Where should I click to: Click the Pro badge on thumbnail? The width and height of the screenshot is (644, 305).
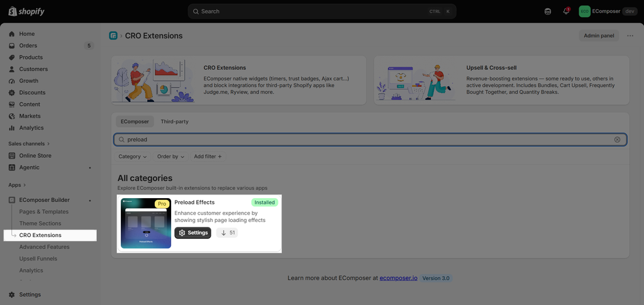162,204
